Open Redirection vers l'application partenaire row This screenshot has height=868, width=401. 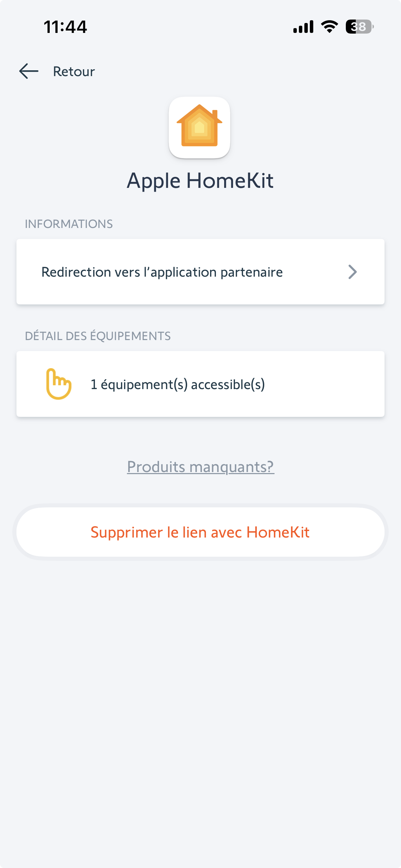(x=162, y=272)
